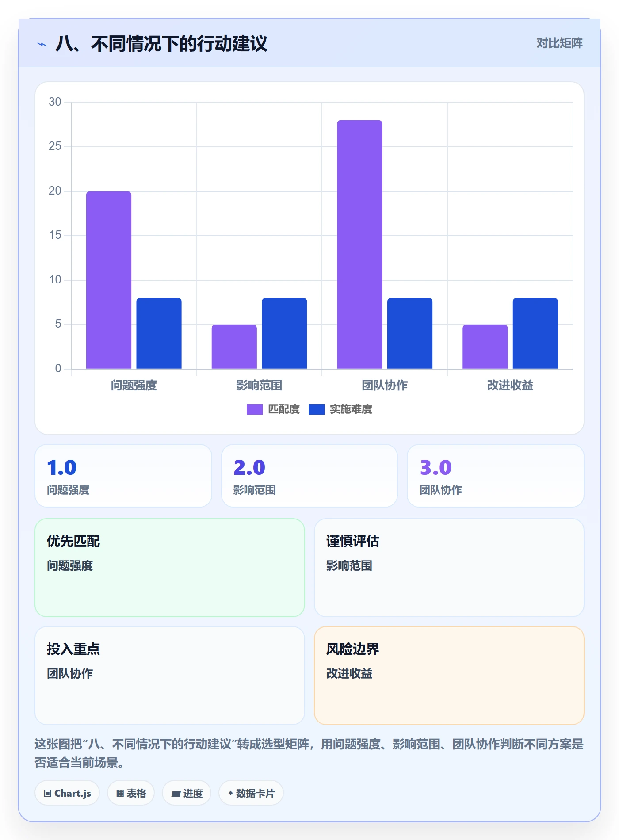The width and height of the screenshot is (619, 840).
Task: Click the grid icon in the 表格 tag
Action: click(120, 794)
